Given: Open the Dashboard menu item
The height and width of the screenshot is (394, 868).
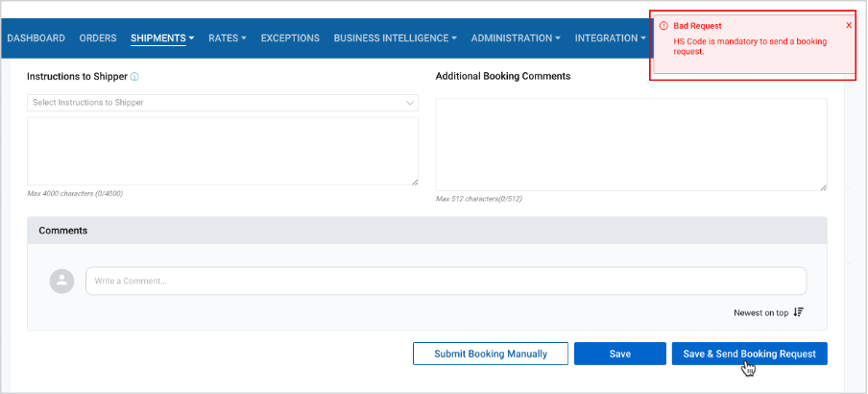Looking at the screenshot, I should 36,38.
